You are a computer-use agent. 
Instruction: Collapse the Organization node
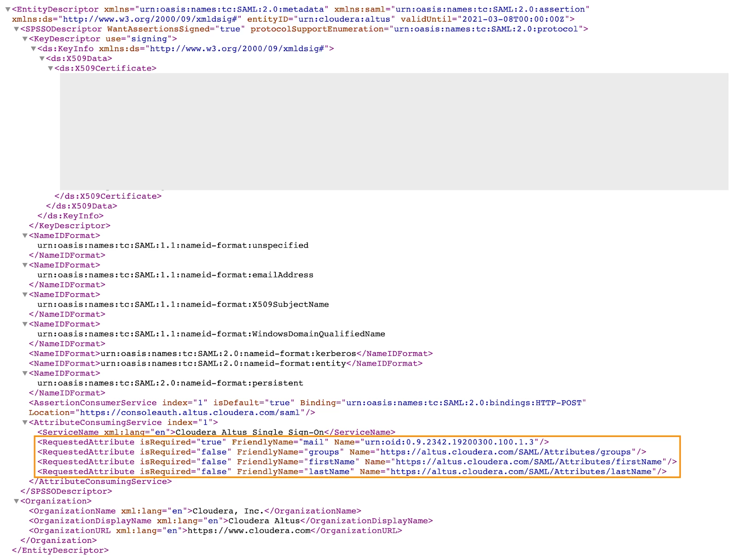[x=16, y=501]
